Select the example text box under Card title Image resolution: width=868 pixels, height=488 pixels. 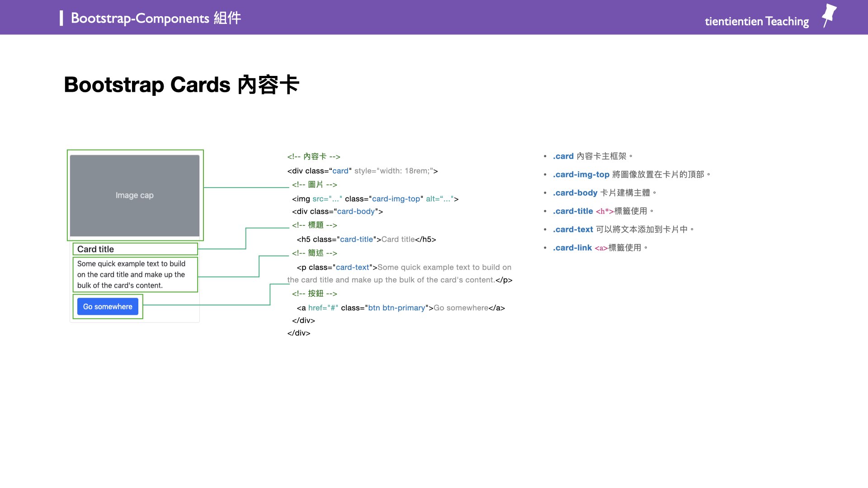(x=131, y=274)
